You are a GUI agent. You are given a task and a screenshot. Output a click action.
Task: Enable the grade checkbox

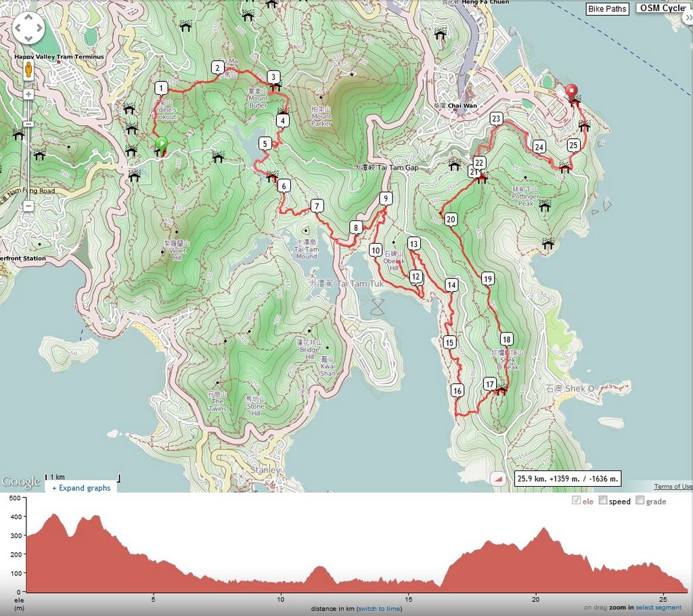pyautogui.click(x=639, y=501)
